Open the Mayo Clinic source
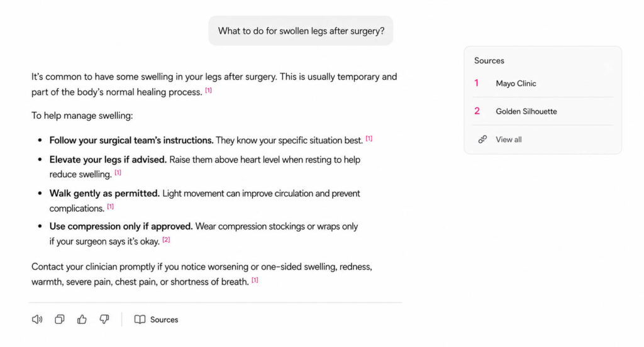 [x=516, y=84]
